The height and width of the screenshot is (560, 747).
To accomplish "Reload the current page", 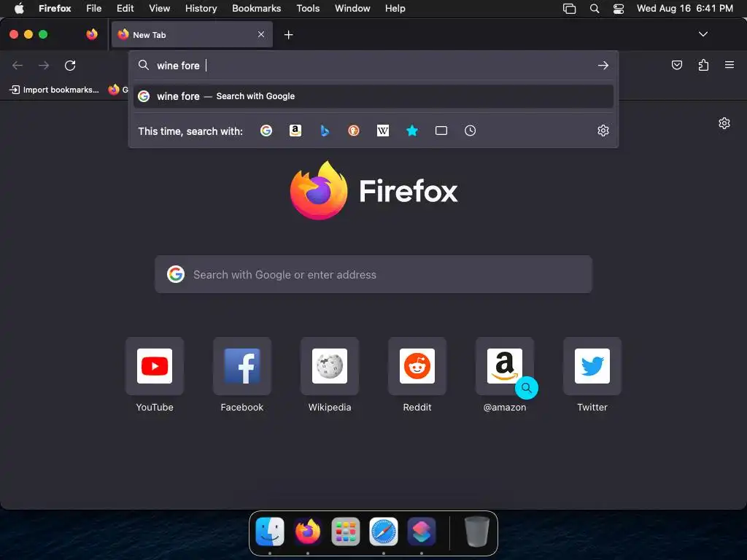I will coord(70,65).
